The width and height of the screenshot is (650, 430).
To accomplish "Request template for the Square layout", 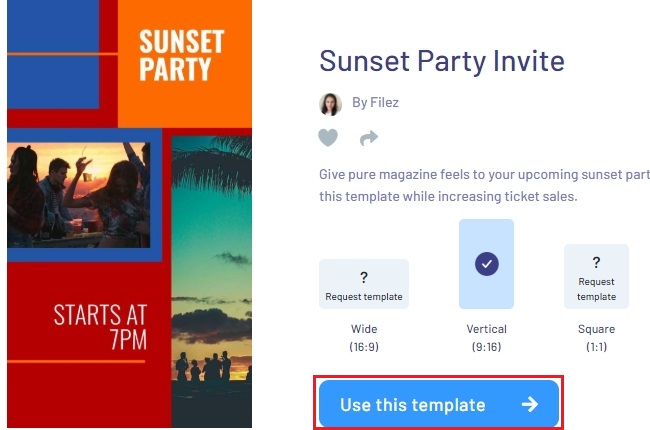I will pos(596,289).
